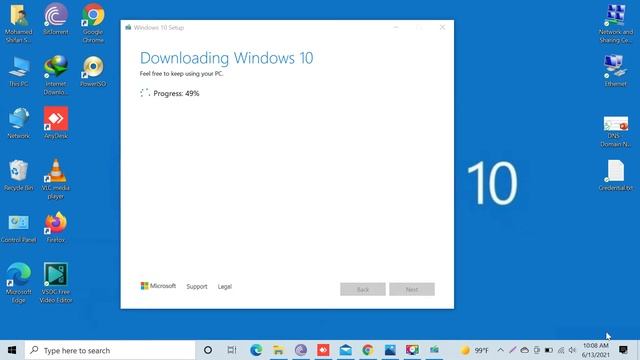Click the Progress: 49% status text
Screen dimensions: 640x360
pyautogui.click(x=176, y=93)
